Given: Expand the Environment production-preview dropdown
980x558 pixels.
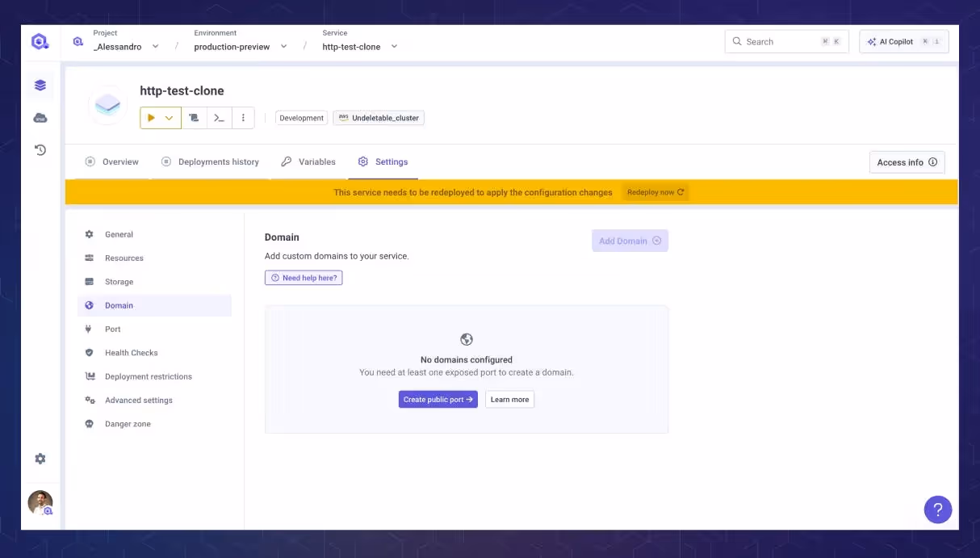Looking at the screenshot, I should click(283, 47).
